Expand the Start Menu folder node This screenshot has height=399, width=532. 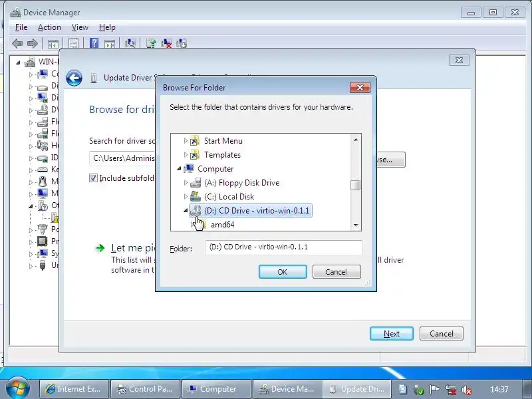click(x=186, y=140)
